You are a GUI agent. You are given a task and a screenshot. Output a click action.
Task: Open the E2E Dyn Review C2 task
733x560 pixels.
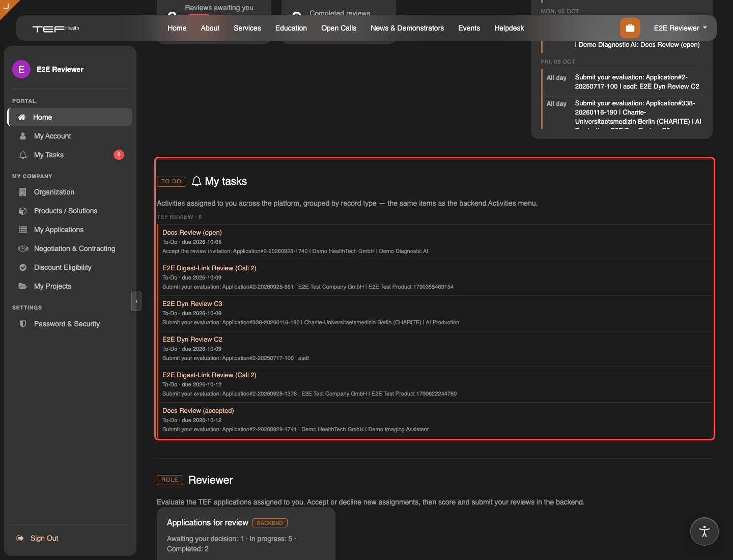tap(435, 349)
